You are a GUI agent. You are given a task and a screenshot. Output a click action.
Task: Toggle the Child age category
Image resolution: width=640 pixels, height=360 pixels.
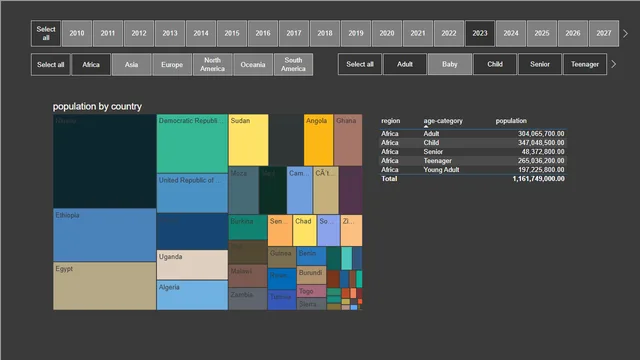coord(495,64)
